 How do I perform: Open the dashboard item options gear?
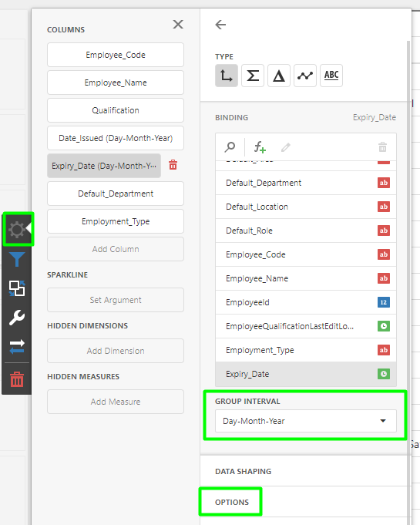(x=17, y=230)
